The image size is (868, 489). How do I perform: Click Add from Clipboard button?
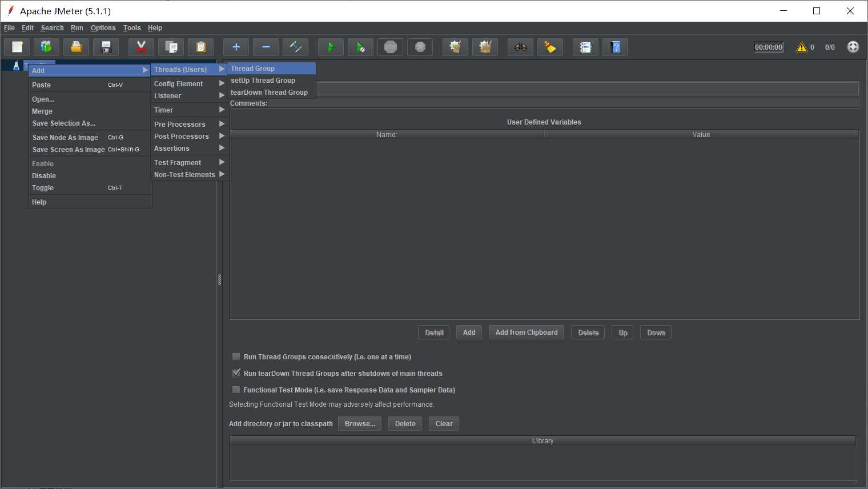[527, 332]
